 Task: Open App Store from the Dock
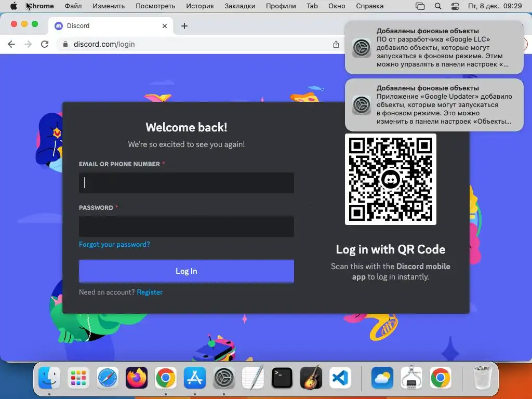195,378
